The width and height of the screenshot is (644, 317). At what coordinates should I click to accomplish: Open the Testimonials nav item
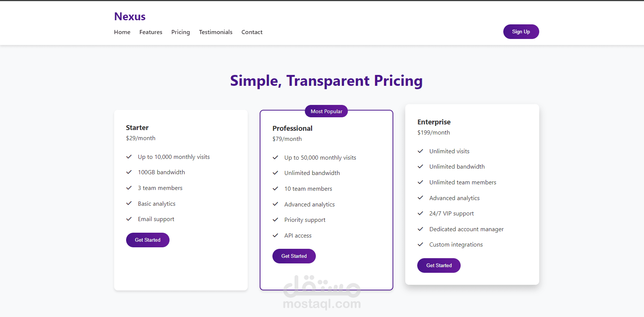(x=216, y=32)
